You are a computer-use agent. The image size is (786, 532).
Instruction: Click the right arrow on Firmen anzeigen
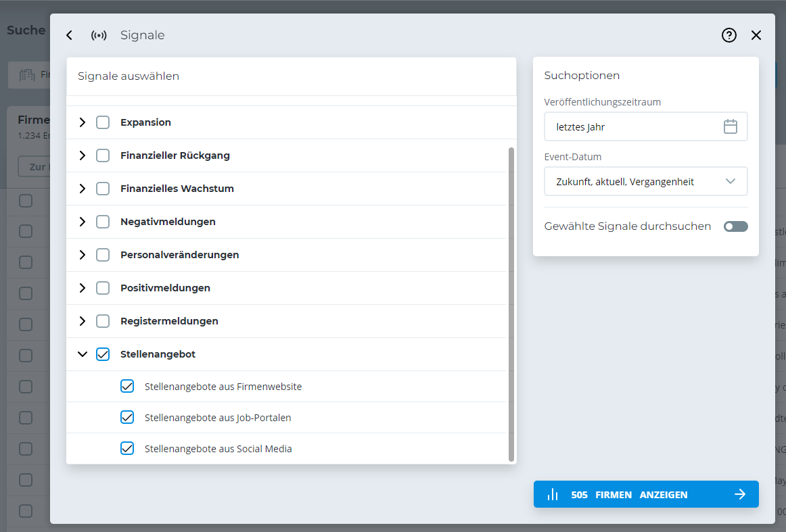(x=740, y=494)
